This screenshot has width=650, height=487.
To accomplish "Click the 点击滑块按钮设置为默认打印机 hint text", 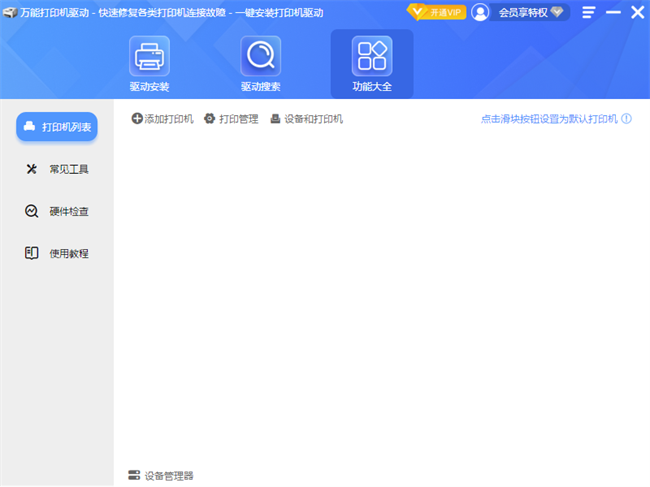I will point(549,119).
